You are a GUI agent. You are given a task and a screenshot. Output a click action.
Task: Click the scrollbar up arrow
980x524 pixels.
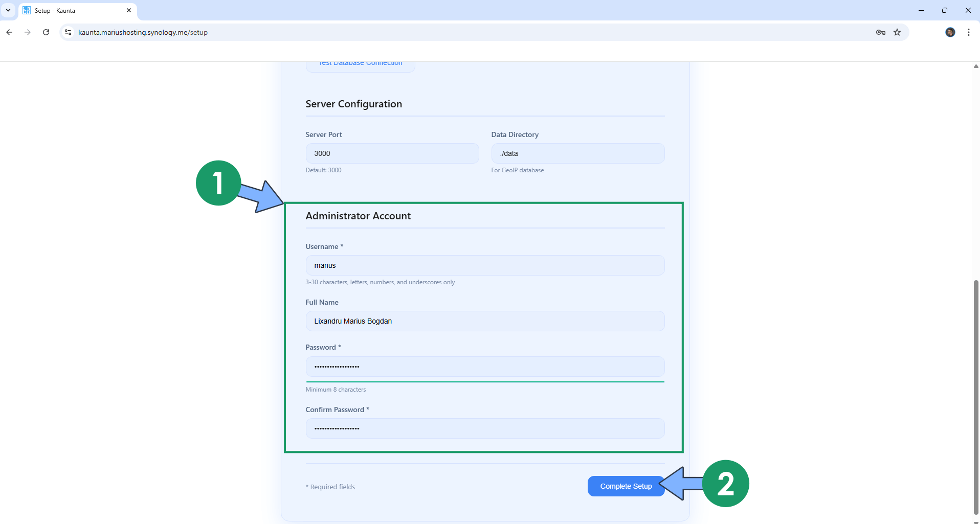coord(975,66)
